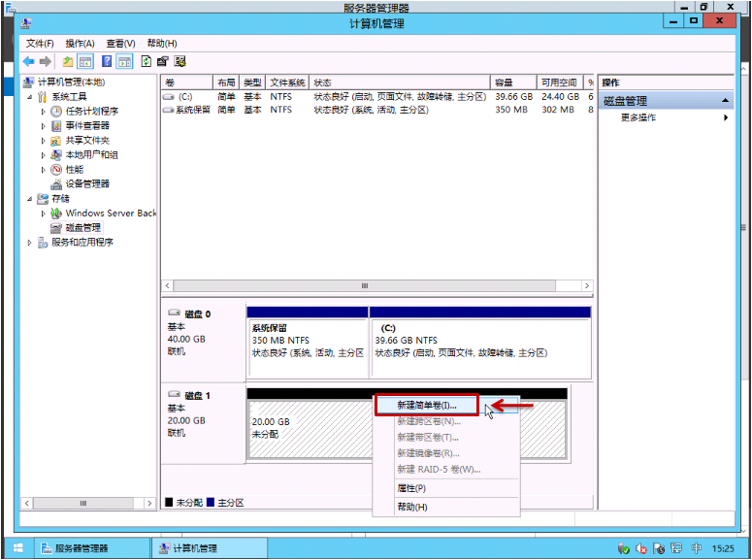Expand Windows Server Backup node arrow
The width and height of the screenshot is (752, 560).
pyautogui.click(x=43, y=214)
